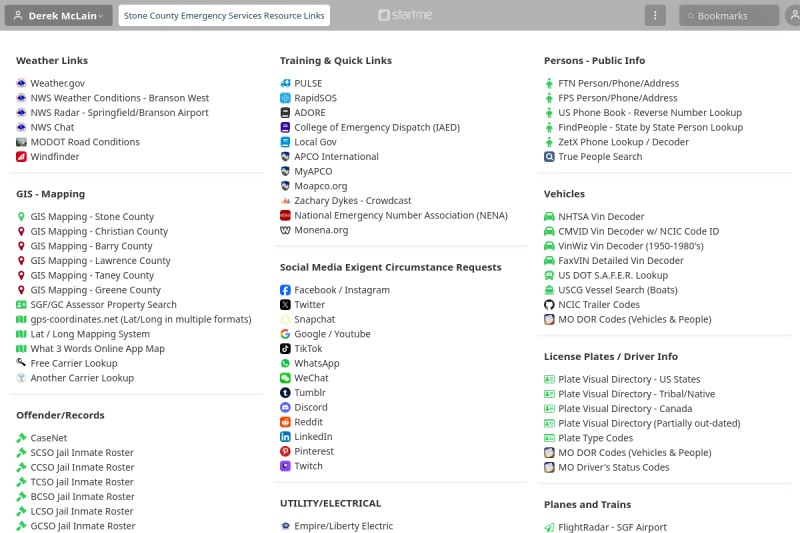Open the Tumblr link

point(310,393)
